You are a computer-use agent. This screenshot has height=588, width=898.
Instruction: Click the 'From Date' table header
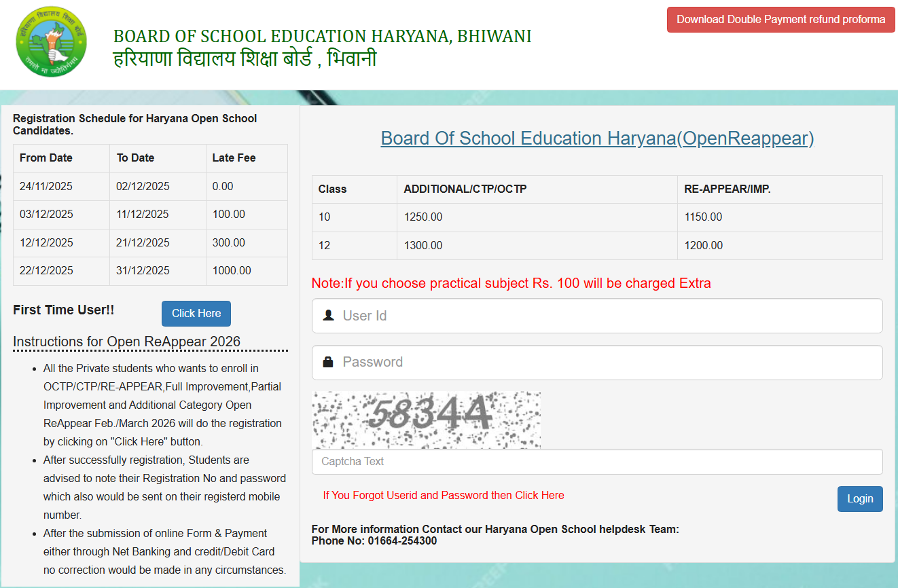point(46,158)
